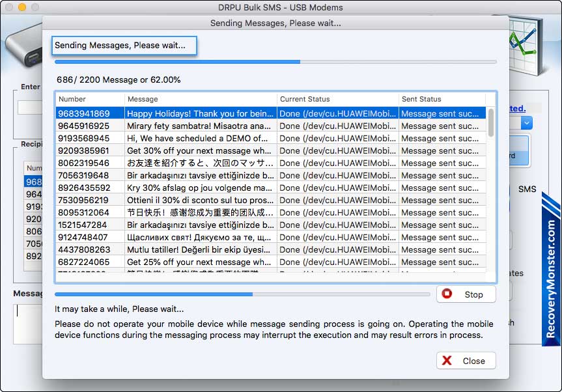
Task: Click 'It may take a while' text
Action: tap(119, 309)
